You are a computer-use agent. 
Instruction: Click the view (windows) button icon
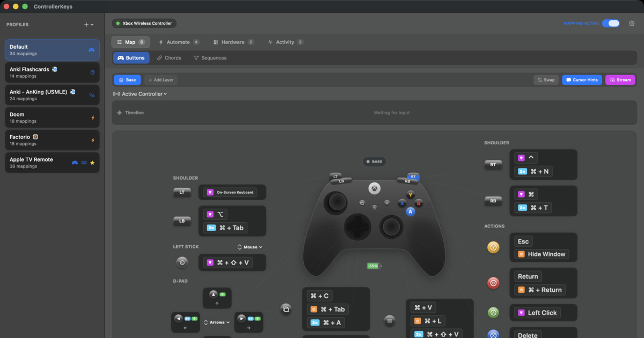(286, 308)
